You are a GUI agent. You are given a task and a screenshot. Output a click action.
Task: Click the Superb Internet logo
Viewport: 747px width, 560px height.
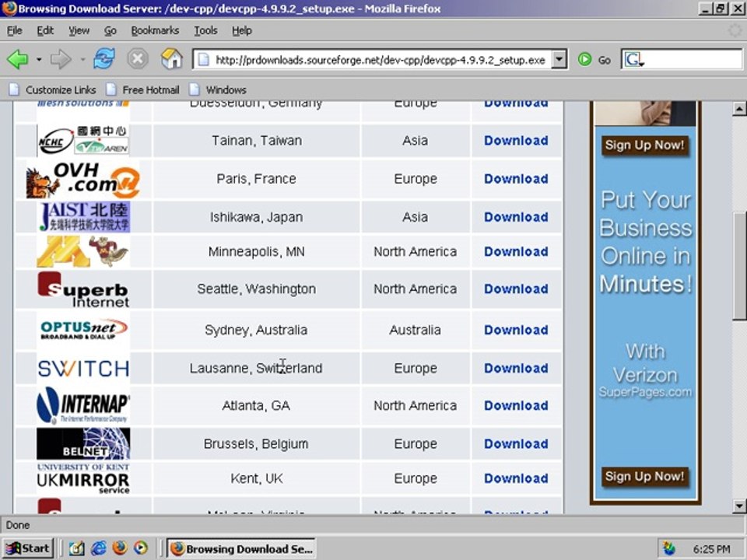click(83, 289)
